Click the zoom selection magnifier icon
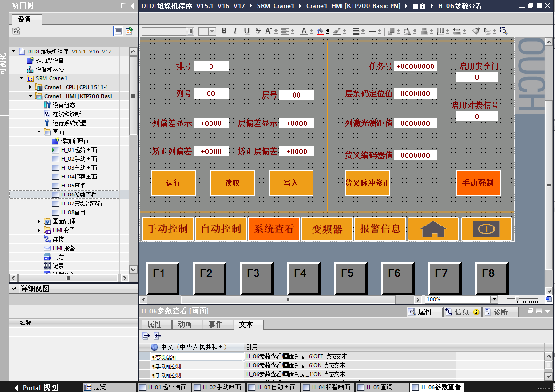 coord(503,31)
